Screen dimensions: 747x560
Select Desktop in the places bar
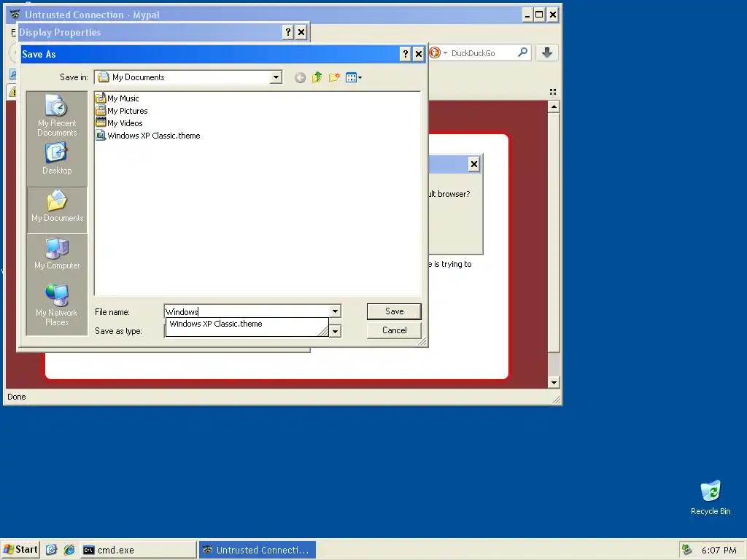click(x=57, y=160)
